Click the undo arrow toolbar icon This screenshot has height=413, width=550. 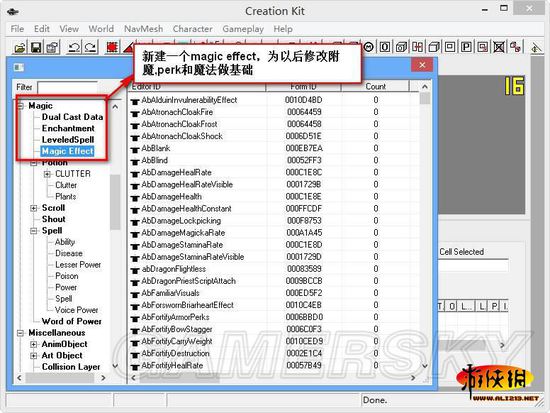pyautogui.click(x=74, y=47)
